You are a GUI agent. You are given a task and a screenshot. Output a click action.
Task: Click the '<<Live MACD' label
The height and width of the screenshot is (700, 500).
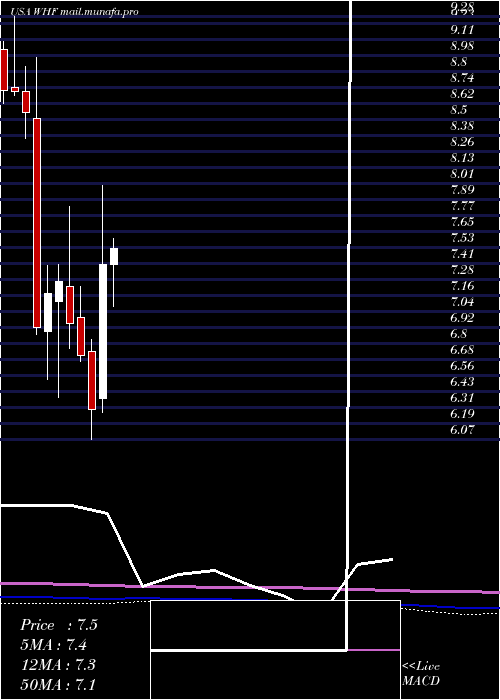pos(421,673)
